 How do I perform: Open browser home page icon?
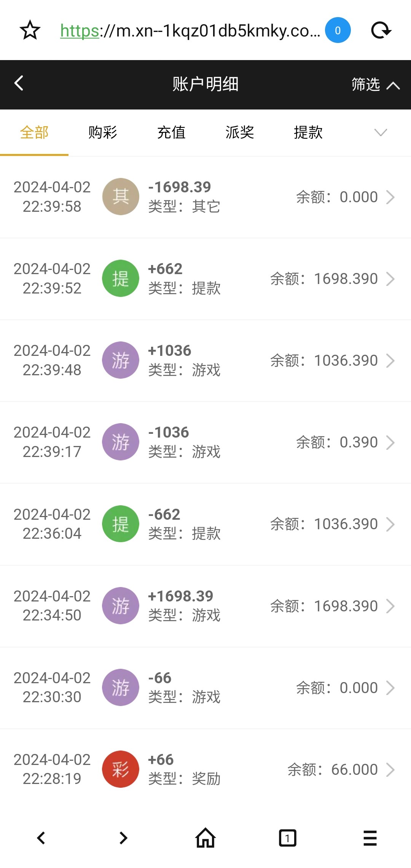click(x=205, y=838)
